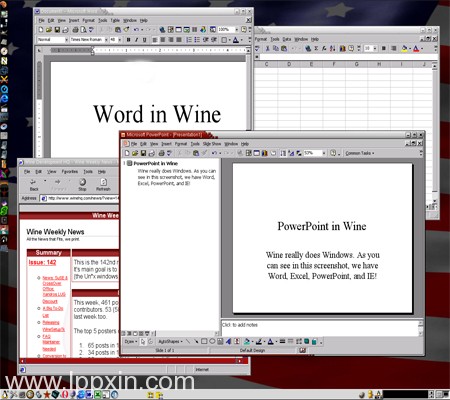Click the Undo arrow in Word toolbar
This screenshot has width=450, height=400.
pyautogui.click(x=136, y=30)
